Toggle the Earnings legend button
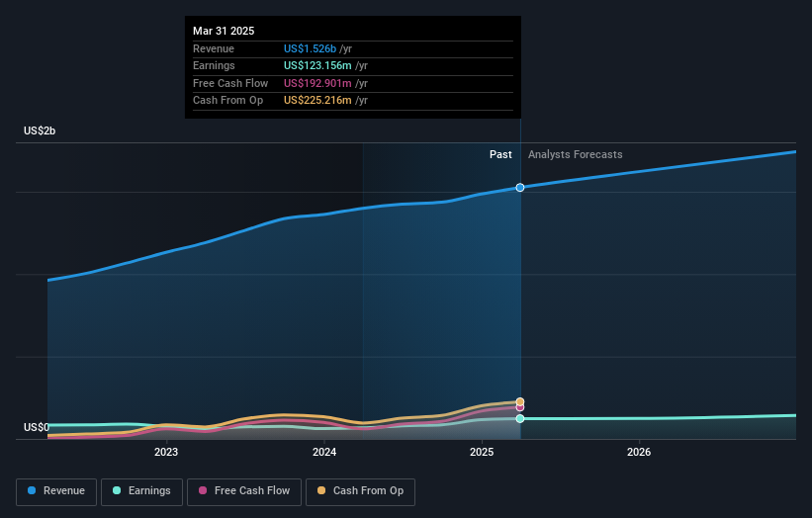The image size is (812, 518). (141, 491)
